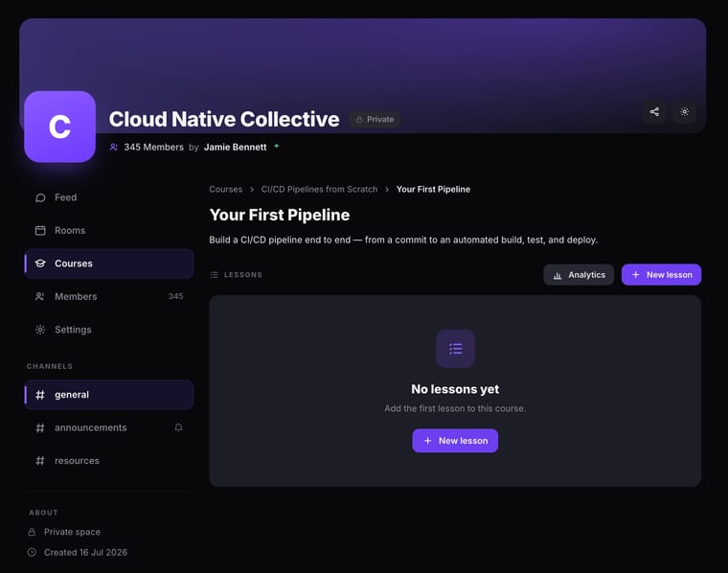Click the hash icon next to announcements
728x573 pixels.
40,427
